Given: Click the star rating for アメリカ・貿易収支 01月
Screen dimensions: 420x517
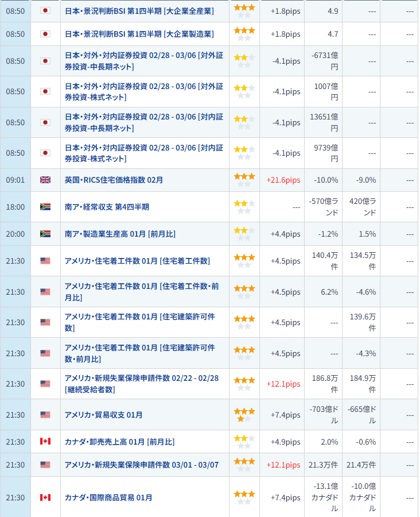Looking at the screenshot, I should [244, 415].
